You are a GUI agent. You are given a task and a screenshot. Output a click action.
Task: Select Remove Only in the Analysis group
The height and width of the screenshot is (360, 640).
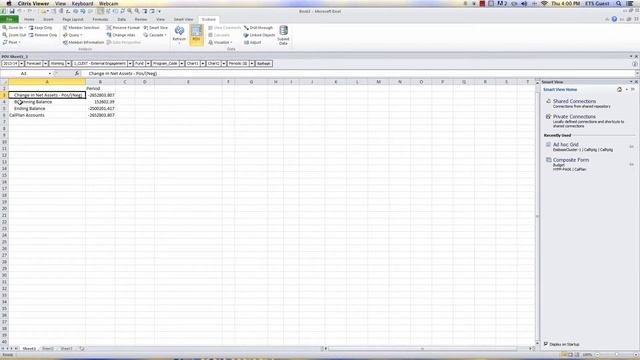(x=43, y=35)
